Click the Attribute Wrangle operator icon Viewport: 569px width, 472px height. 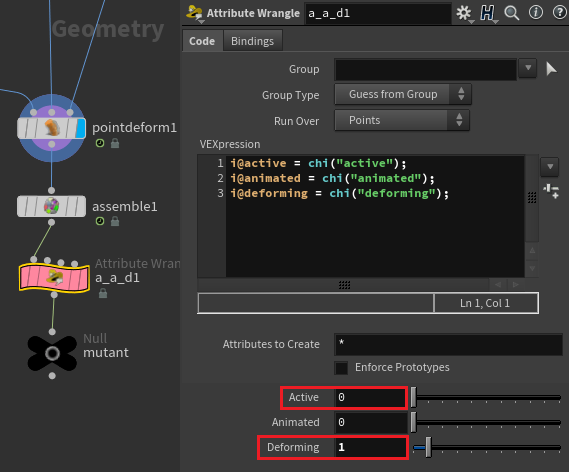point(194,13)
